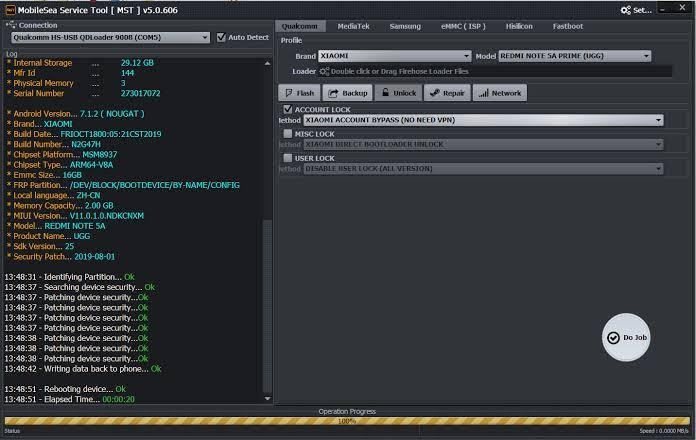The image size is (696, 440).
Task: Click the Operation Progress bar at 100%
Action: [347, 420]
